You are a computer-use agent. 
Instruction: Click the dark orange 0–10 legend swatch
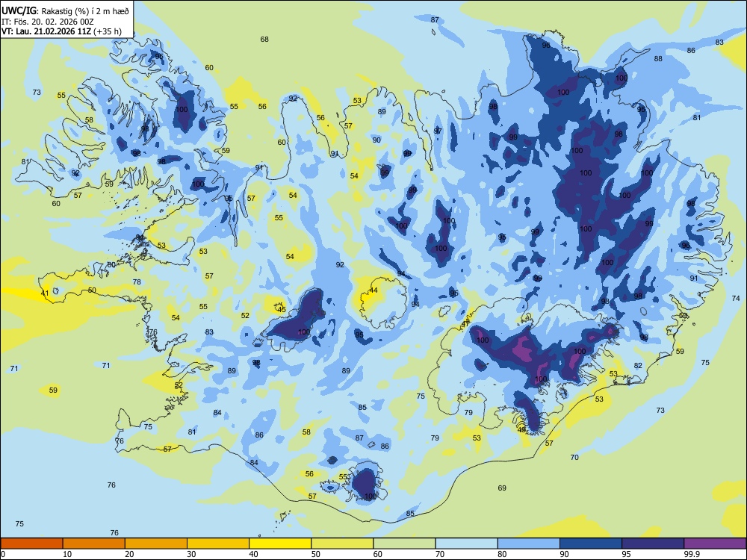31,544
